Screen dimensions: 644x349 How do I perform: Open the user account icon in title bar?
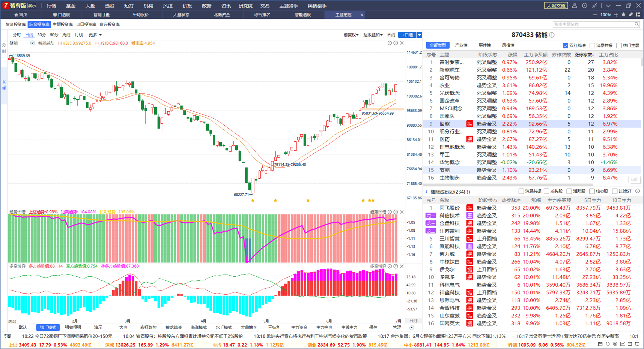575,6
